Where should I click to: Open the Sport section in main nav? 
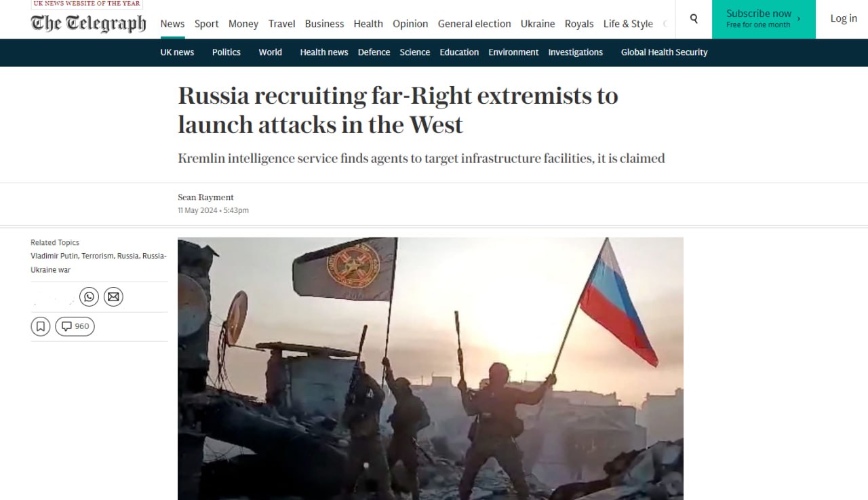click(x=207, y=24)
